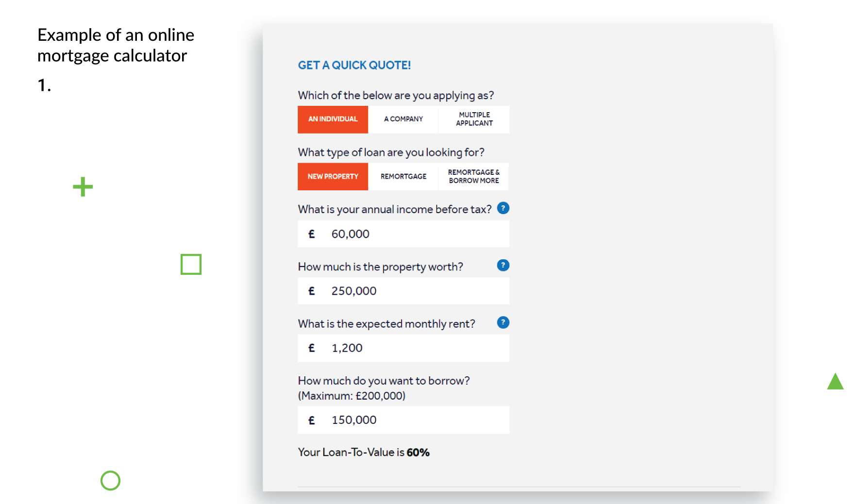
Task: Open help for property worth question
Action: (503, 265)
